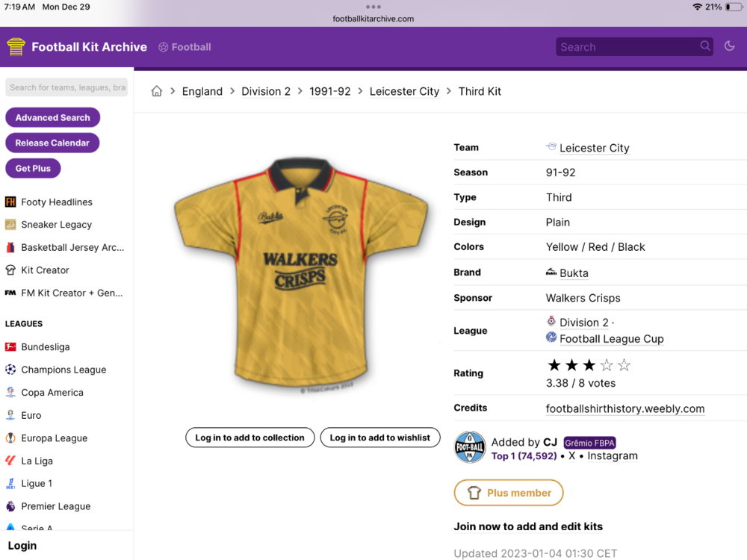747x560 pixels.
Task: Open the Football League Cup link
Action: point(612,339)
